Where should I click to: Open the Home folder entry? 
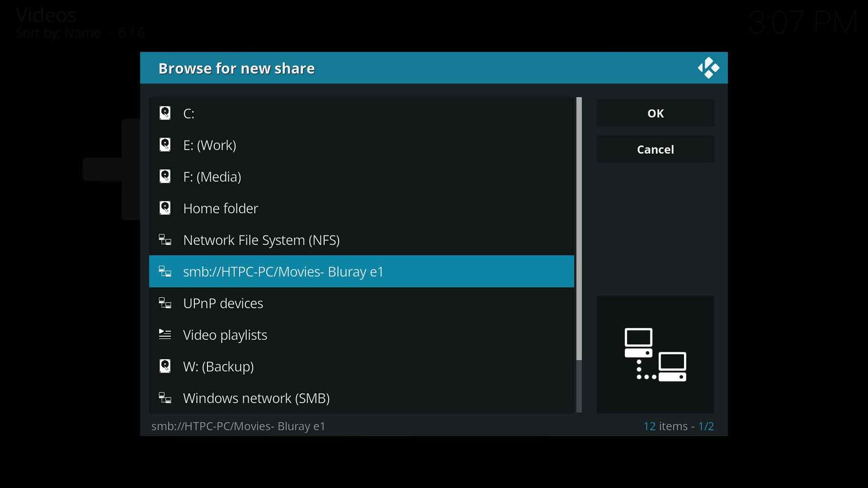click(x=220, y=208)
